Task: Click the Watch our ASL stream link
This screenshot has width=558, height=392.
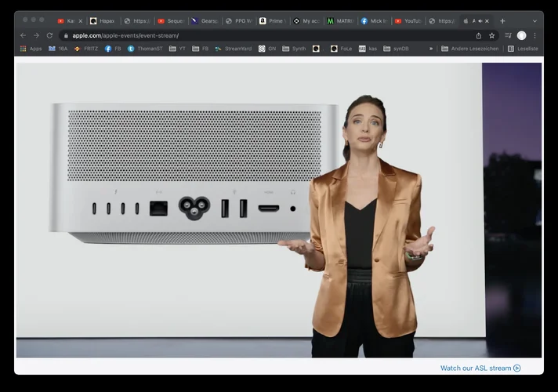Action: point(480,368)
